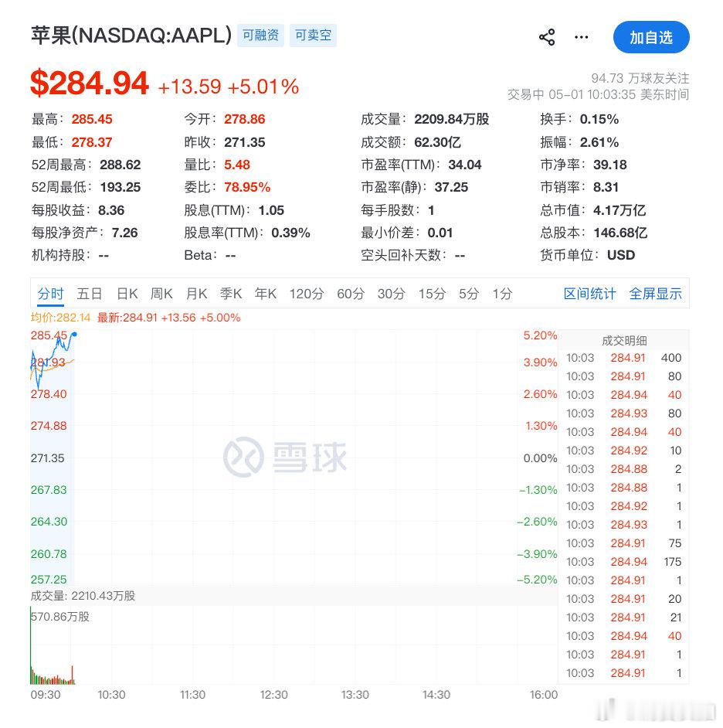Screen dimensions: 723x728
Task: Click the 最高 value 285.45
Action: tap(92, 119)
